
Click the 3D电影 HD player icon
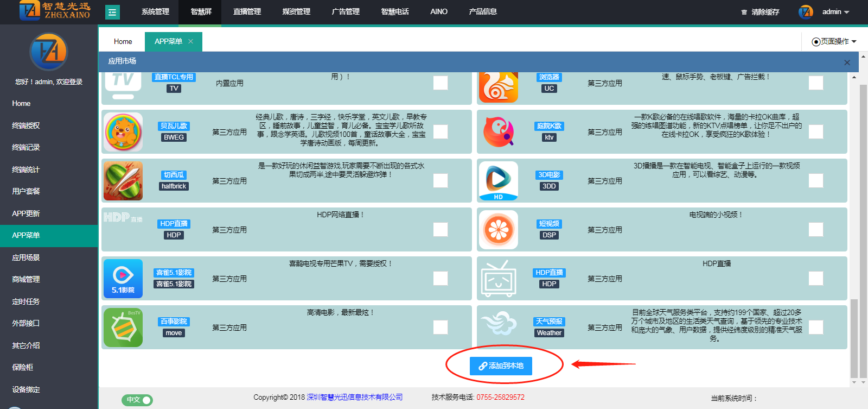coord(498,181)
